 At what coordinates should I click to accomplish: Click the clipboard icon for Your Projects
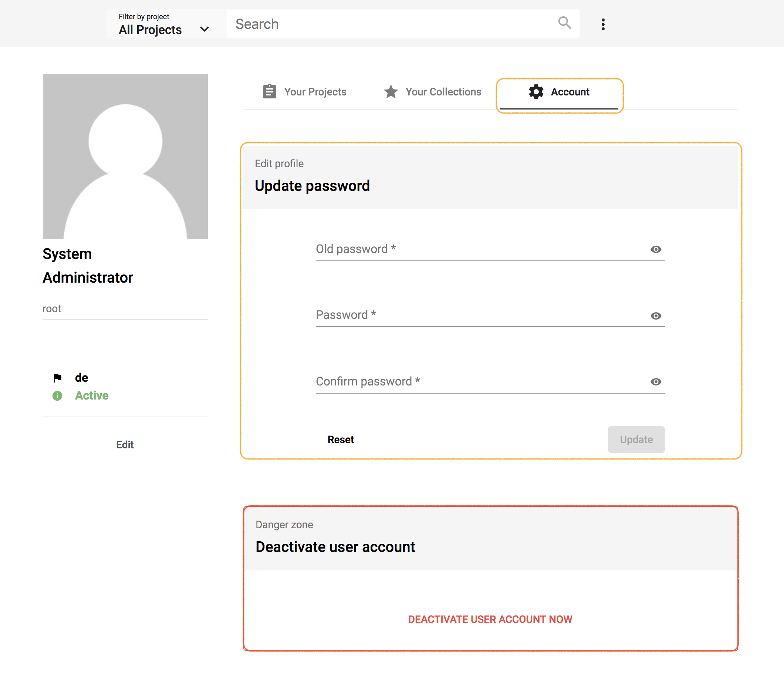click(x=269, y=91)
